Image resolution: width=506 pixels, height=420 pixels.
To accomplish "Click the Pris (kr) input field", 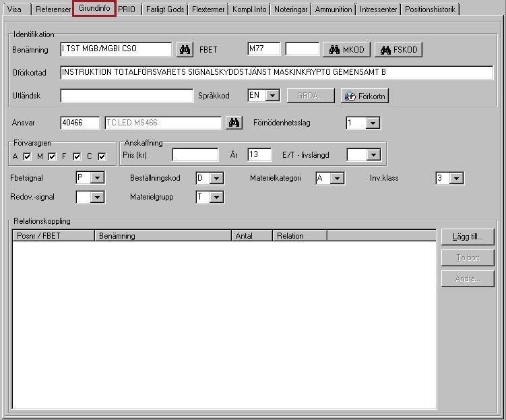I will click(195, 154).
